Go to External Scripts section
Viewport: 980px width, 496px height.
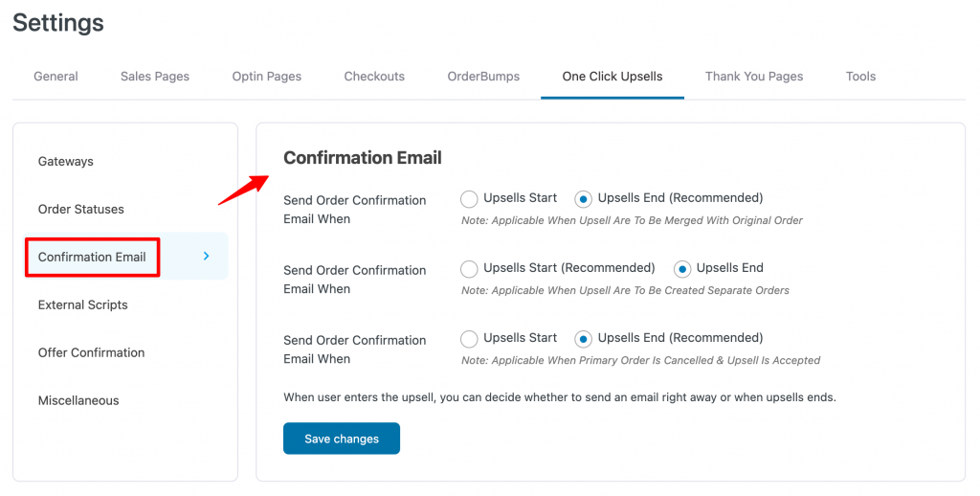[x=82, y=304]
